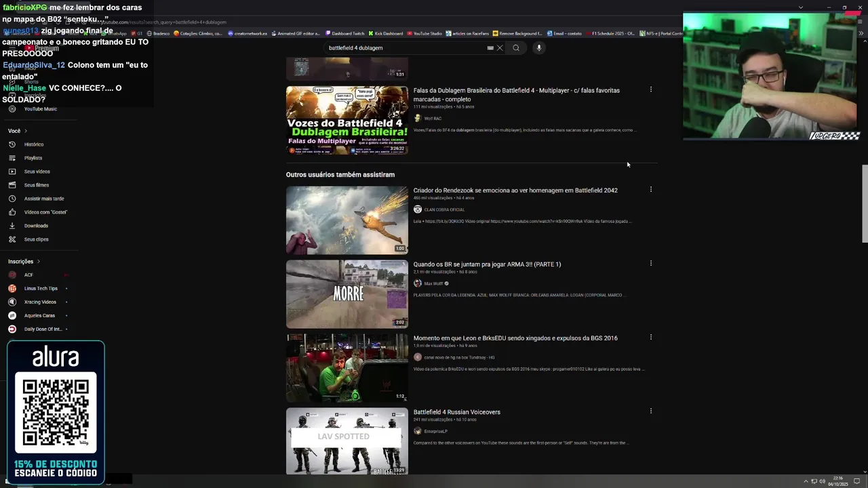Open ACF channel avatar in subscriptions
Viewport: 868px width, 488px height.
[12, 275]
